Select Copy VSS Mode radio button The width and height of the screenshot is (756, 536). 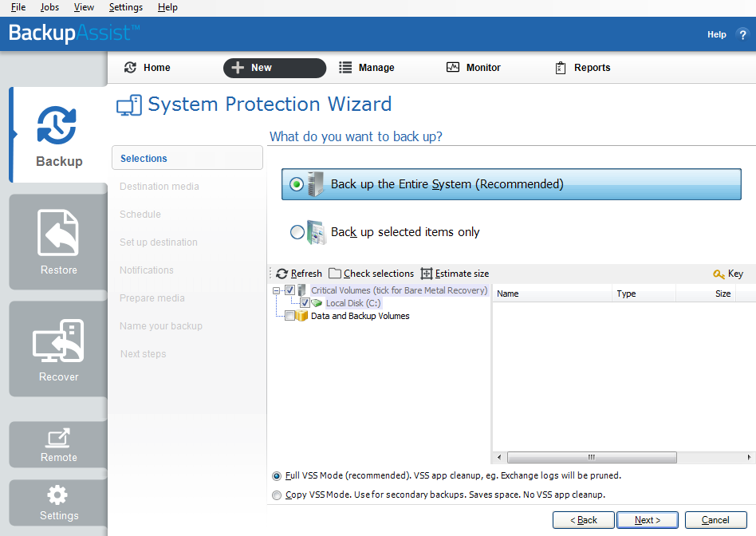pyautogui.click(x=277, y=495)
